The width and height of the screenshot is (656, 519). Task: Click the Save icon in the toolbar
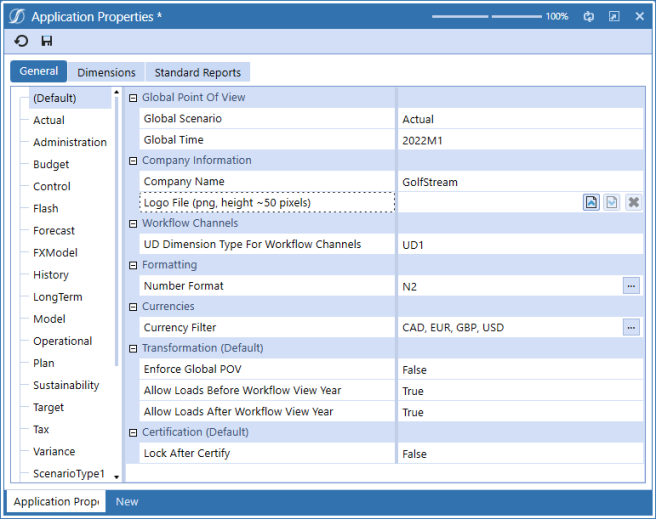pyautogui.click(x=47, y=41)
